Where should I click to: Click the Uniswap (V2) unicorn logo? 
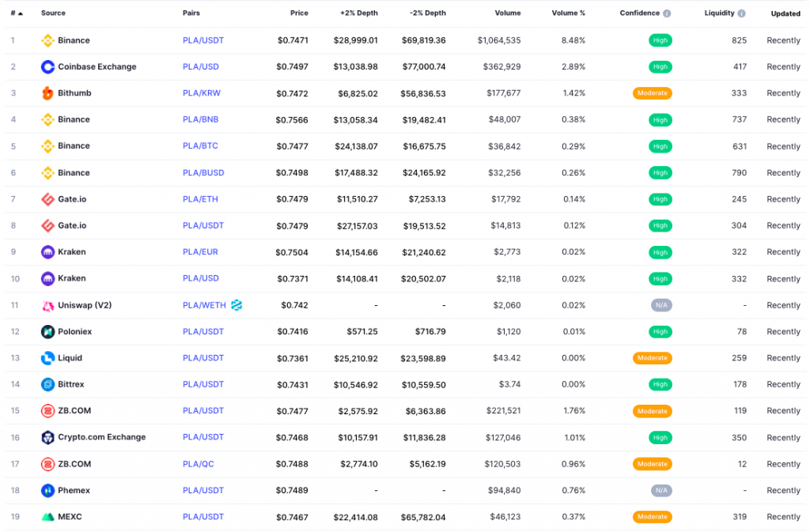[x=47, y=305]
